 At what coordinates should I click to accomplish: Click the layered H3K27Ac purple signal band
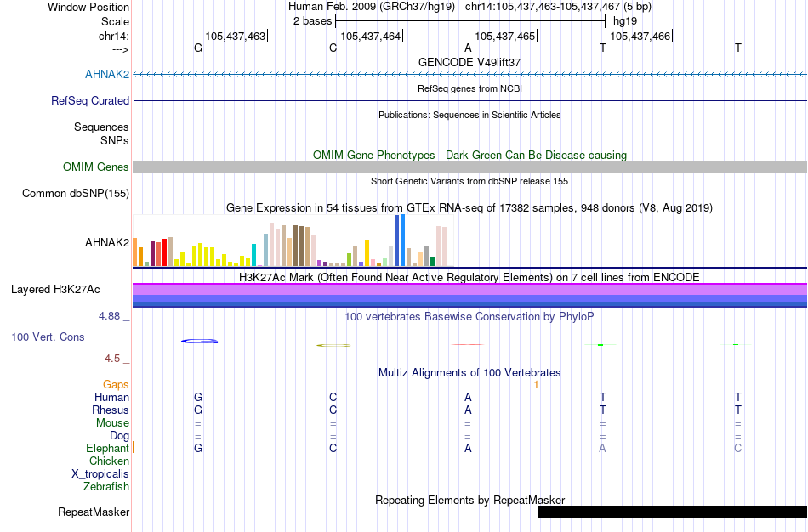tap(470, 290)
